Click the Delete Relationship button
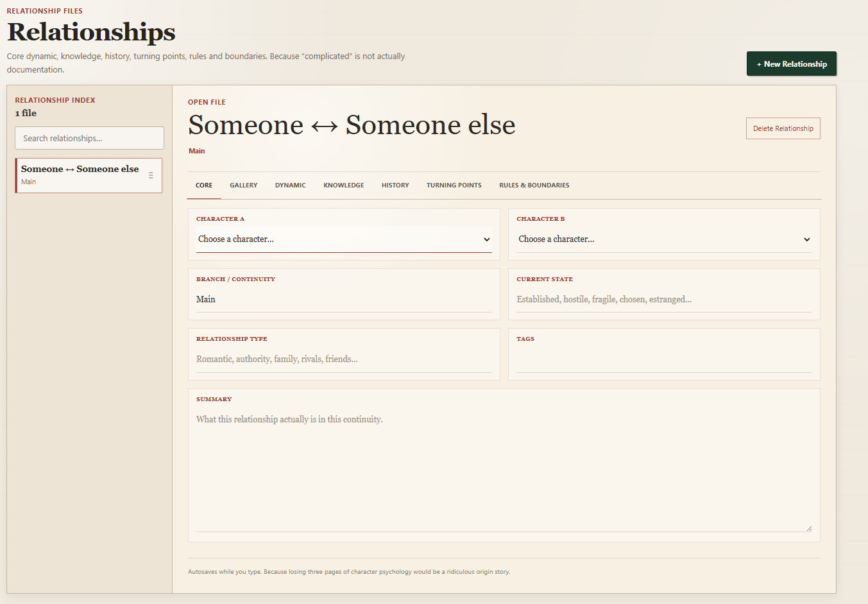This screenshot has height=604, width=868. pos(783,128)
